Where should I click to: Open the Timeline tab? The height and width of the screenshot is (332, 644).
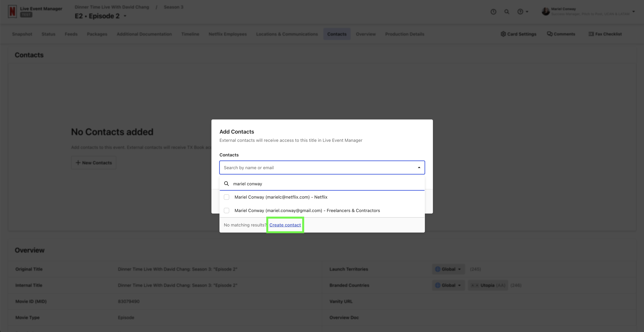tap(190, 34)
